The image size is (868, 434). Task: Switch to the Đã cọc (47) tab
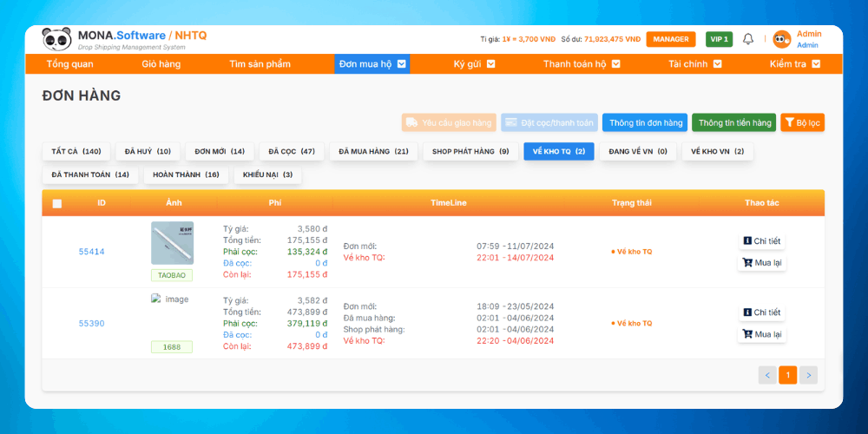pyautogui.click(x=291, y=152)
